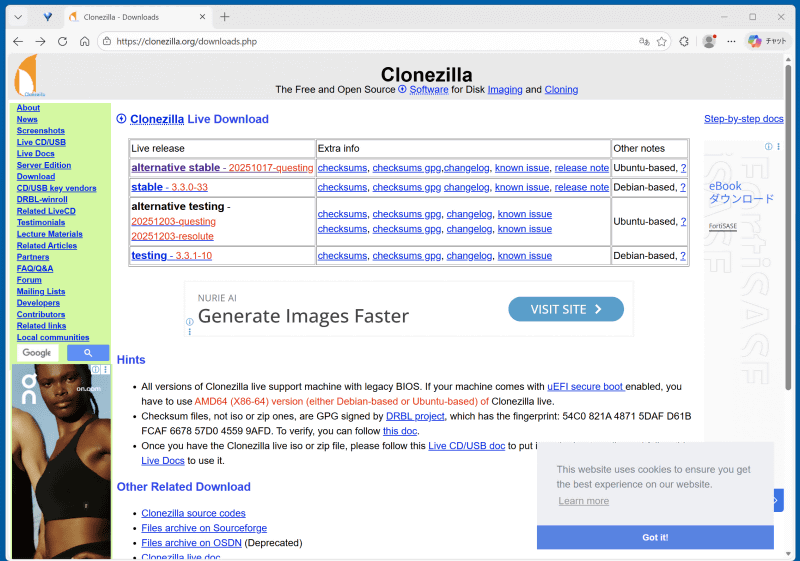The height and width of the screenshot is (561, 800).
Task: Open the FAQ/Q&A sidebar link
Action: 35,268
